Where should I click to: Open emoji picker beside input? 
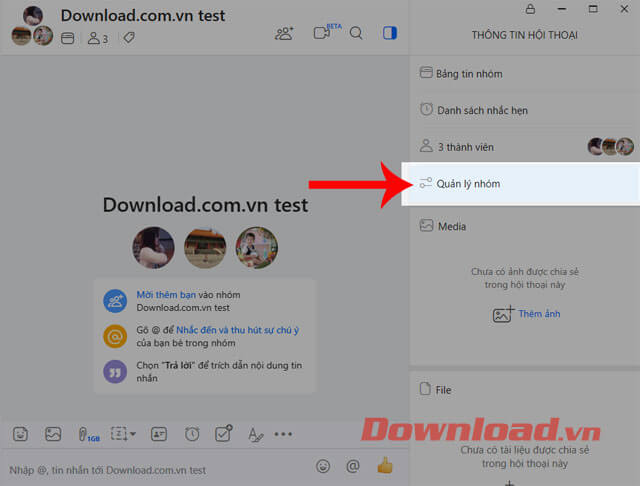tap(323, 466)
